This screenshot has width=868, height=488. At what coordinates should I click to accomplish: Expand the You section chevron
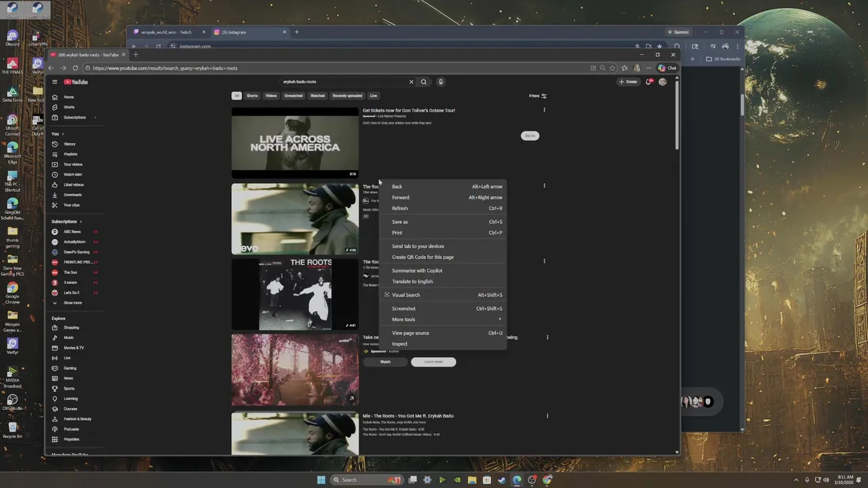(62, 134)
